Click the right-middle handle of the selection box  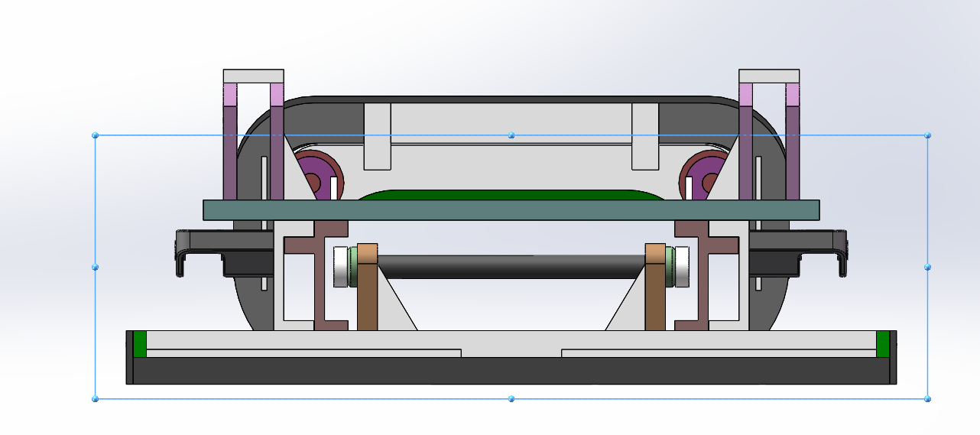click(x=927, y=267)
